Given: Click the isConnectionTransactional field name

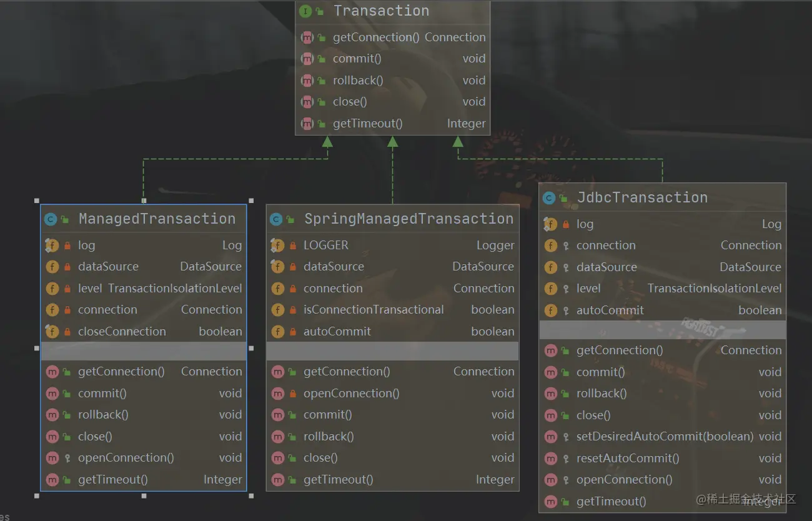Looking at the screenshot, I should point(374,310).
